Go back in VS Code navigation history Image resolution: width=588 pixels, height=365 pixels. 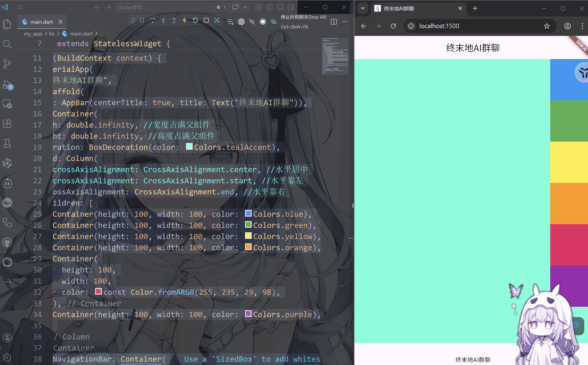pos(97,7)
